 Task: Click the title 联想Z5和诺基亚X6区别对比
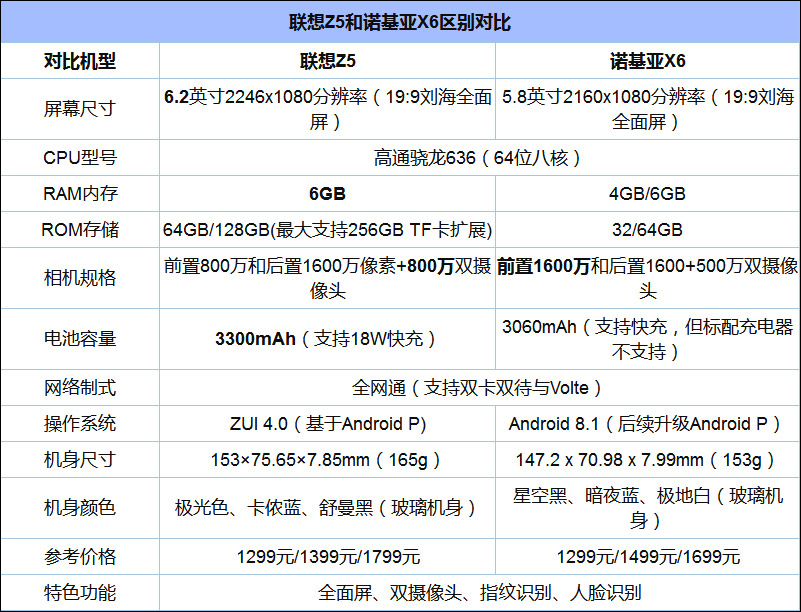[400, 22]
